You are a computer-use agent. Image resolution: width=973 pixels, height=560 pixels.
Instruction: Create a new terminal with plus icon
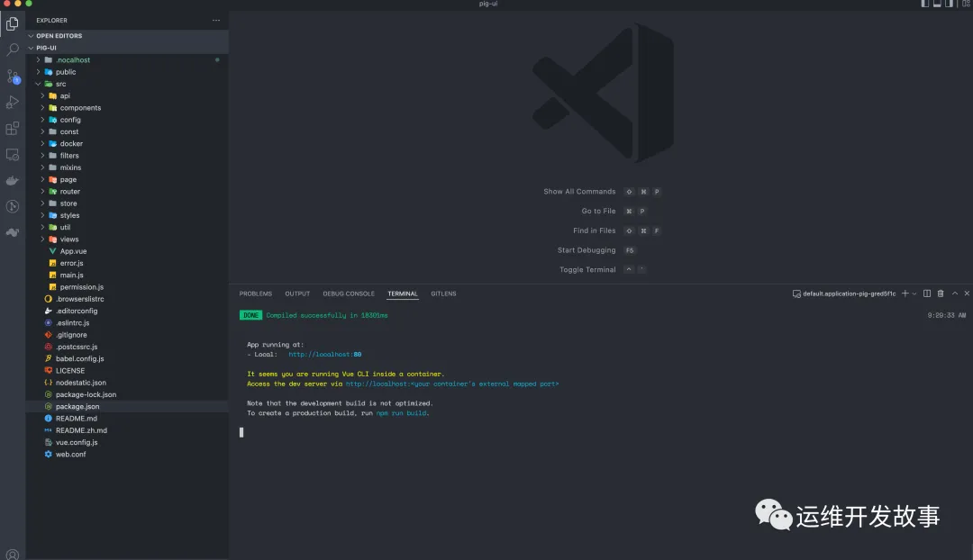pos(905,294)
